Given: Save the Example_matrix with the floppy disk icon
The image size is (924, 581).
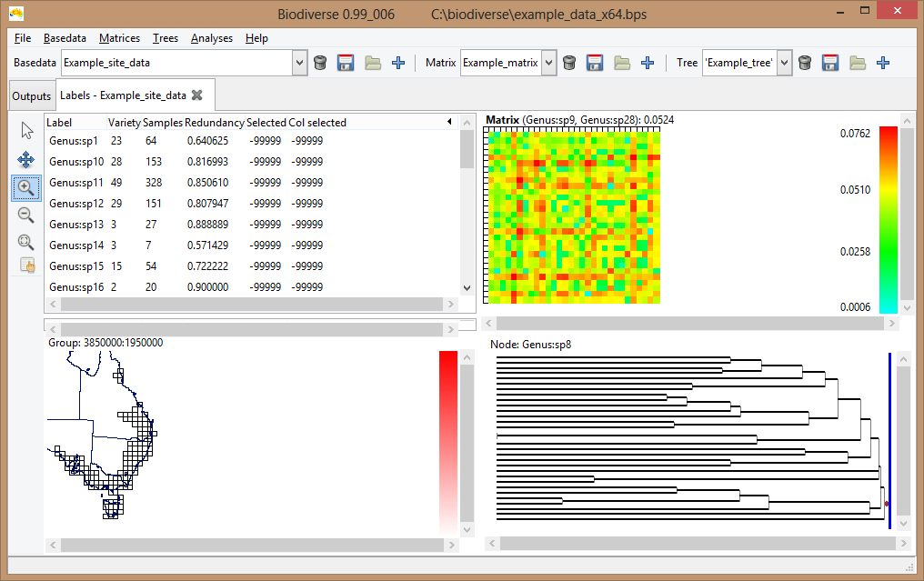Looking at the screenshot, I should [595, 63].
